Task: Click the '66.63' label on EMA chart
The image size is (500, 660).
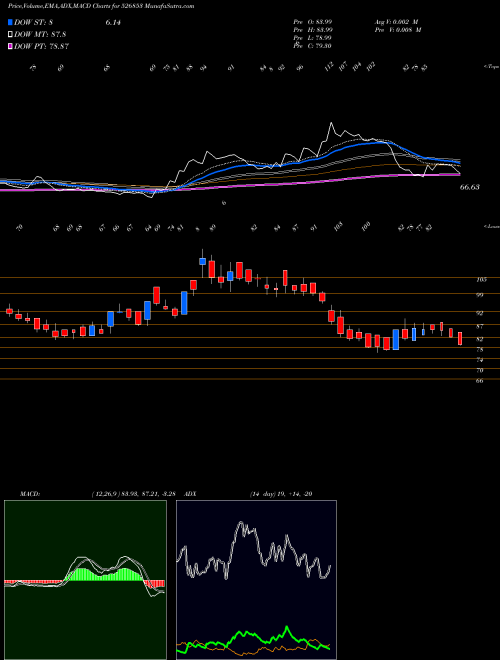Action: click(469, 187)
